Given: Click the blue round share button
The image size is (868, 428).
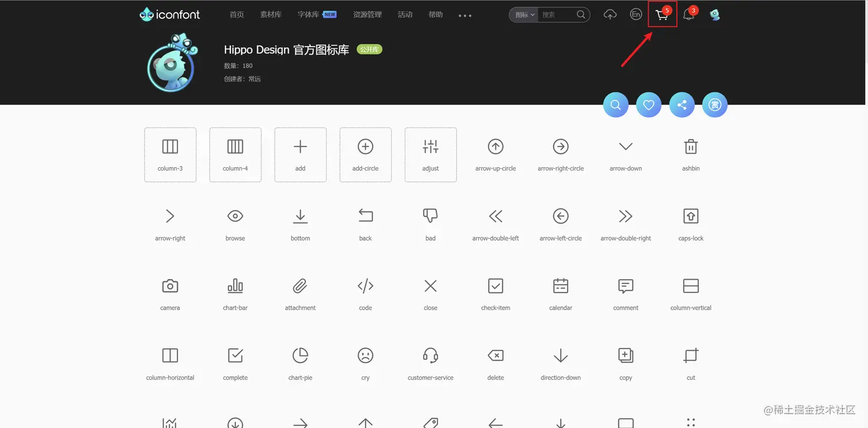Looking at the screenshot, I should 682,105.
